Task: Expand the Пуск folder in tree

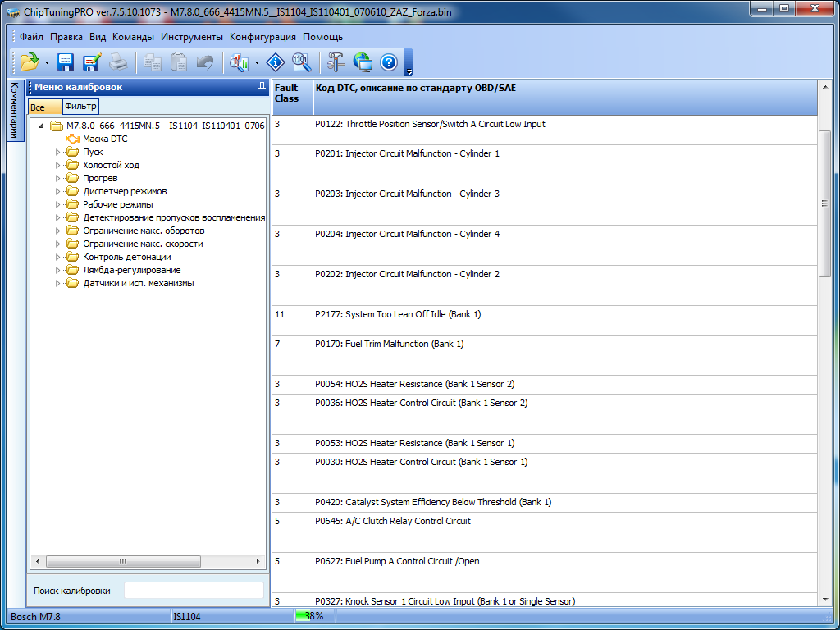Action: click(58, 152)
